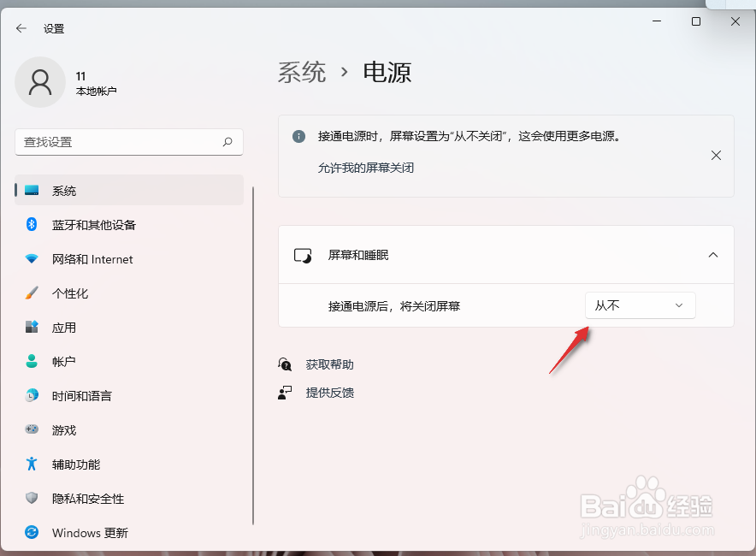Click 提供反馈
The image size is (756, 556).
click(x=328, y=393)
